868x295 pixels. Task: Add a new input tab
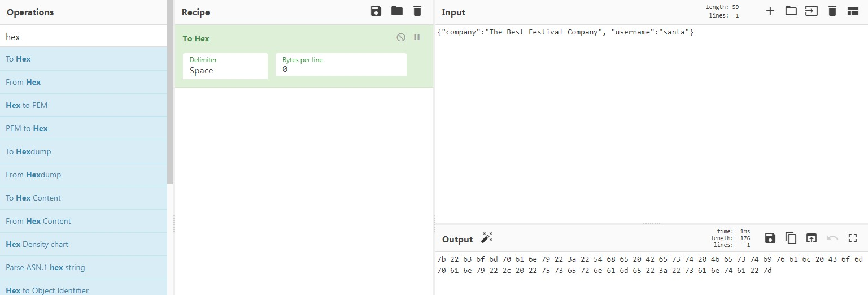[770, 11]
